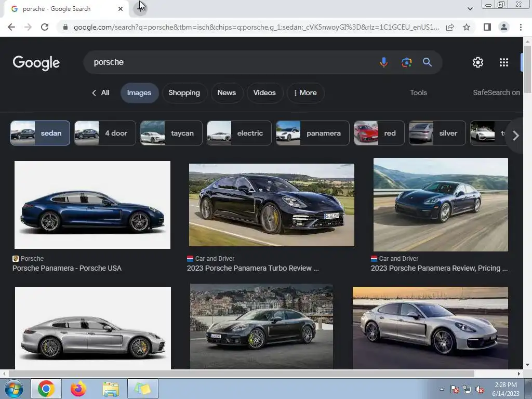This screenshot has height=399, width=532.
Task: Apply the red filter chip
Action: pos(379,133)
